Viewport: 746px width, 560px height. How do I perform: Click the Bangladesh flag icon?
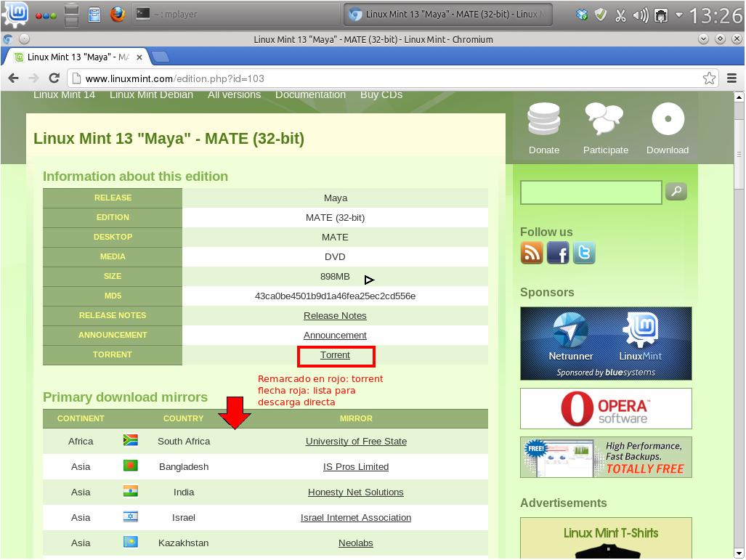[x=130, y=466]
